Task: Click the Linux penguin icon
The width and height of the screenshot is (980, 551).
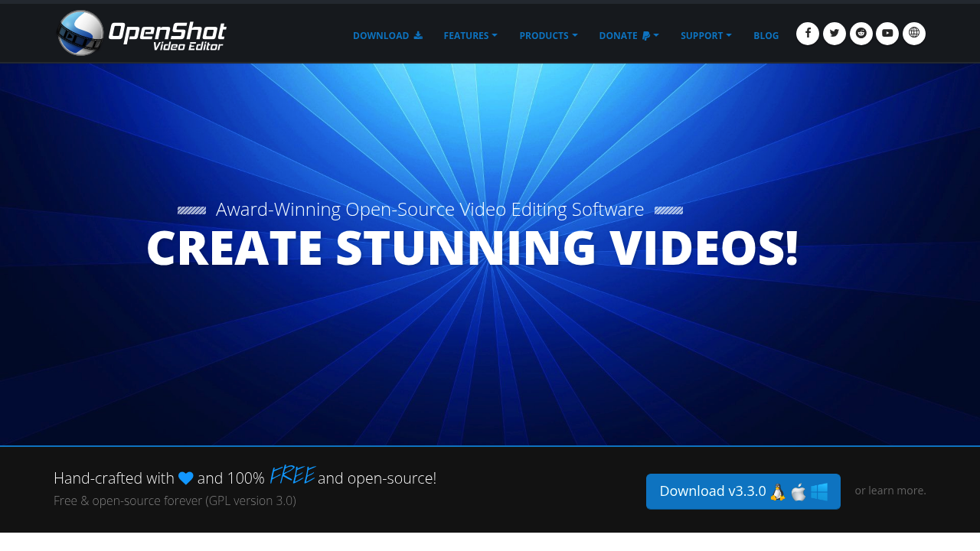Action: pyautogui.click(x=778, y=492)
